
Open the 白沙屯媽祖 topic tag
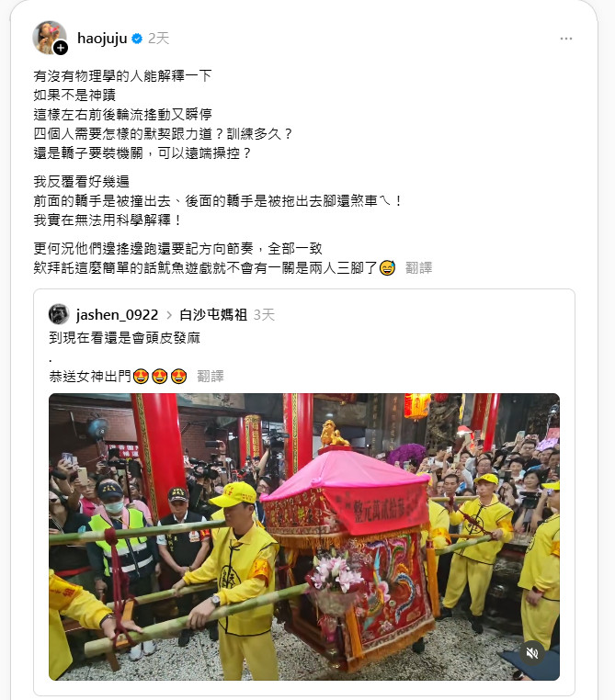click(x=213, y=315)
